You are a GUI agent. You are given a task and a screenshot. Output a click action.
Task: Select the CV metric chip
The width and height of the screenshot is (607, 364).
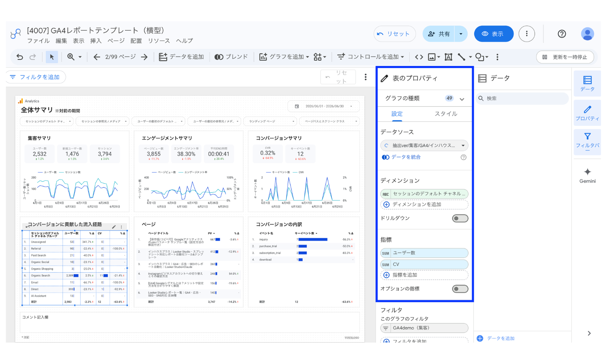(x=424, y=265)
